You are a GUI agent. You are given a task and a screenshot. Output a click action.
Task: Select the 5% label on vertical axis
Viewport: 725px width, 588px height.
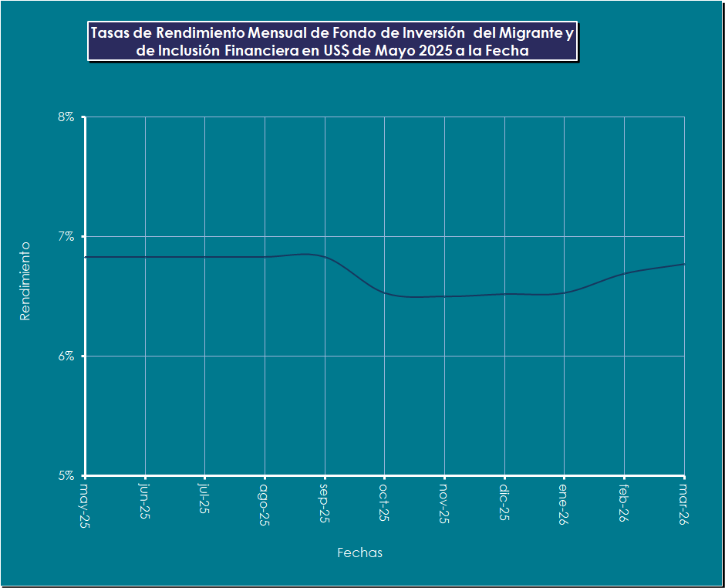66,475
